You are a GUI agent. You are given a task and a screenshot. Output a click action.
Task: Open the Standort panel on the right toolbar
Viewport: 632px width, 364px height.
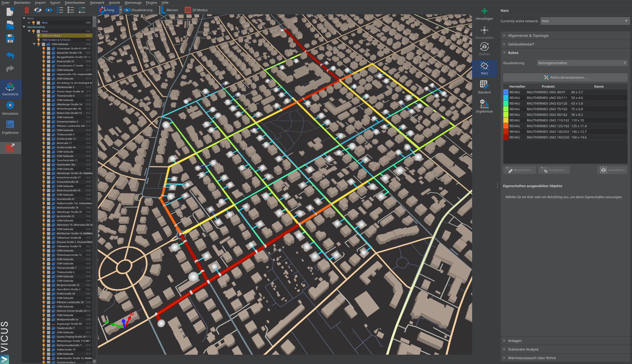click(x=484, y=87)
